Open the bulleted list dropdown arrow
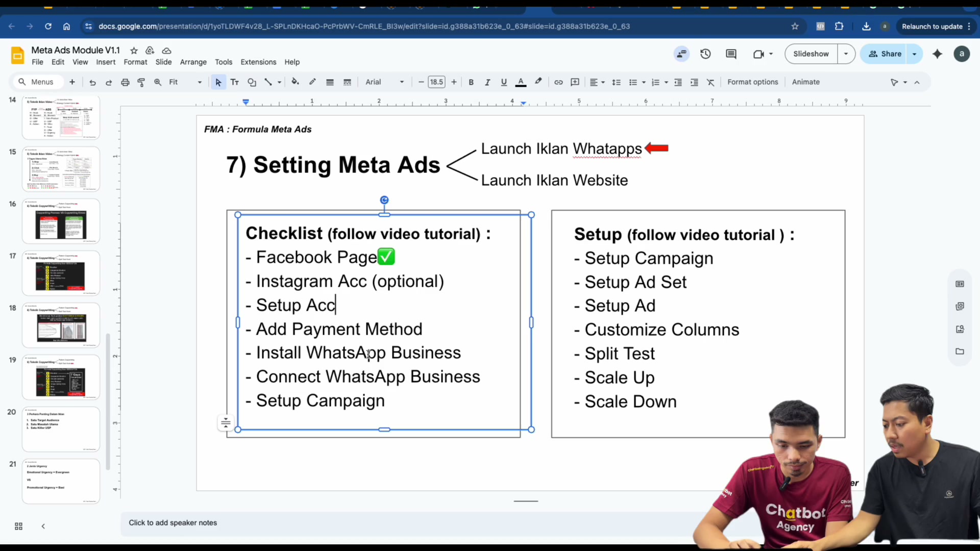 (644, 82)
